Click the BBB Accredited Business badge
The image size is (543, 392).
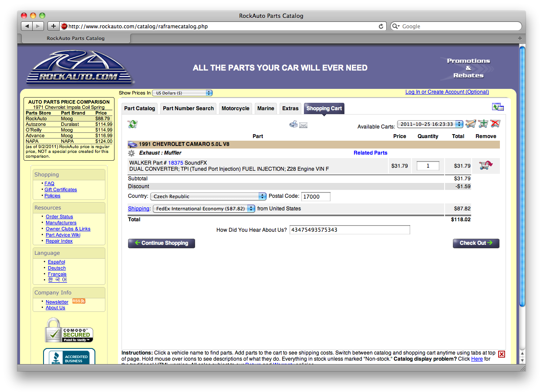(x=69, y=356)
